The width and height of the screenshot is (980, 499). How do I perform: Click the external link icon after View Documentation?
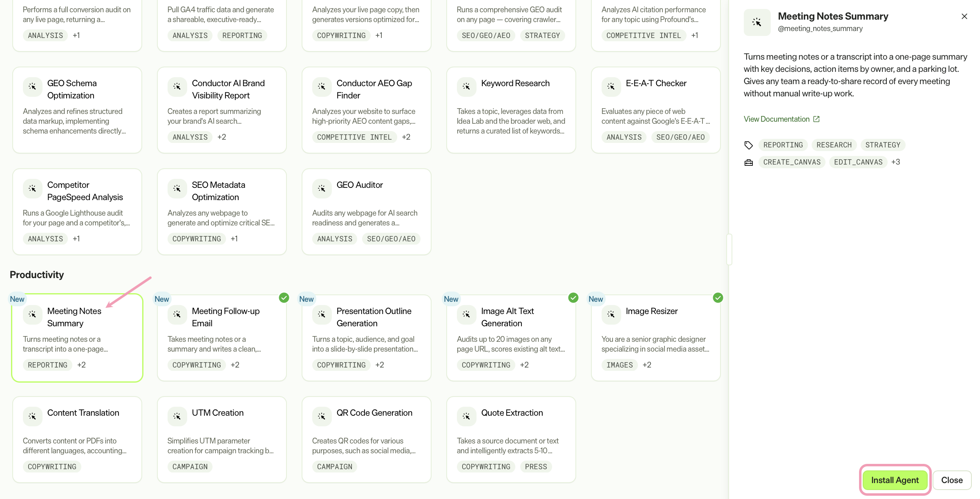click(816, 119)
